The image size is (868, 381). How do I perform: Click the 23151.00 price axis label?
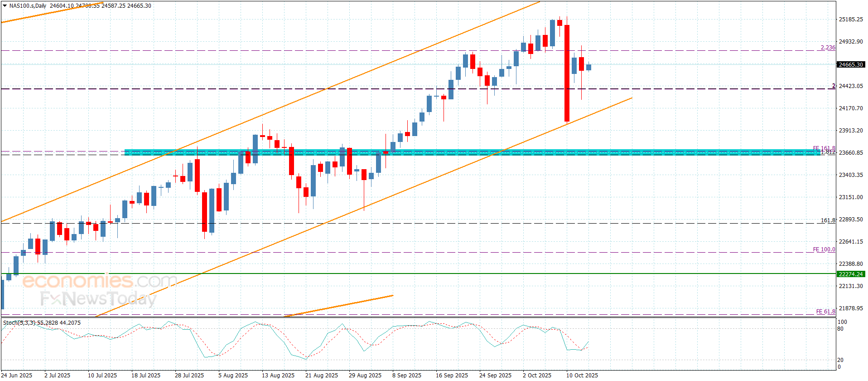click(x=851, y=197)
